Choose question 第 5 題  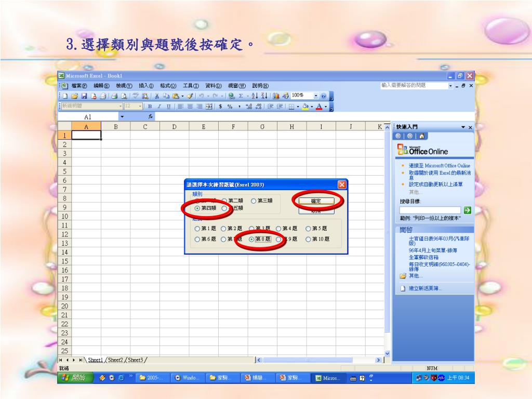pyautogui.click(x=308, y=229)
